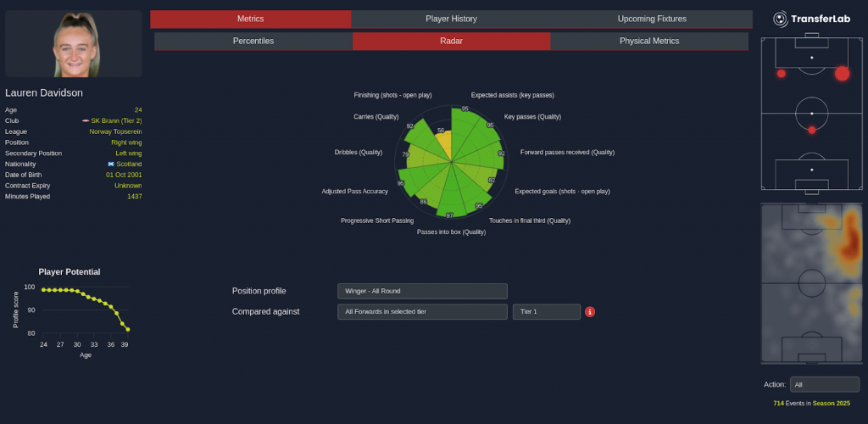Screen dimensions: 868x424
Task: Select the Metrics tab
Action: point(250,19)
